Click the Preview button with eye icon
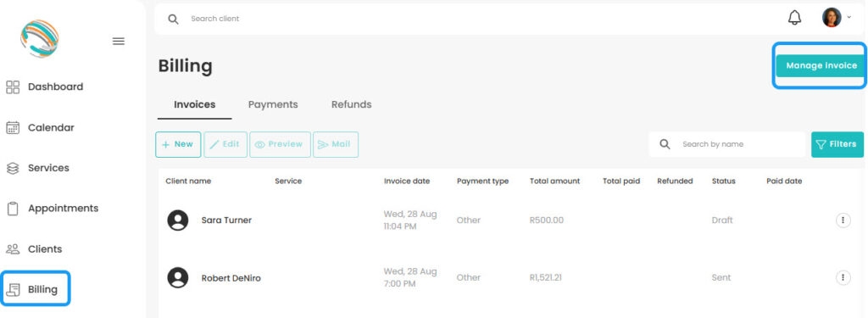868x318 pixels. point(280,144)
